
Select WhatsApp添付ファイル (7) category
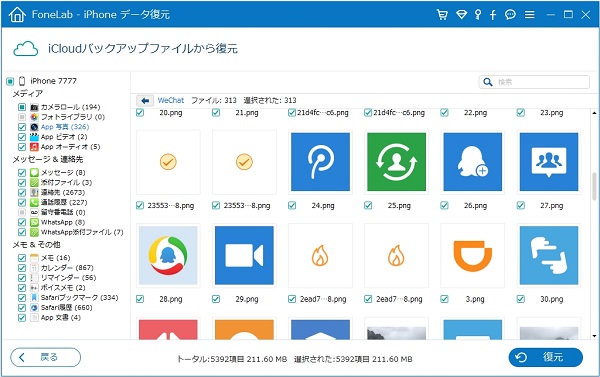tap(82, 232)
